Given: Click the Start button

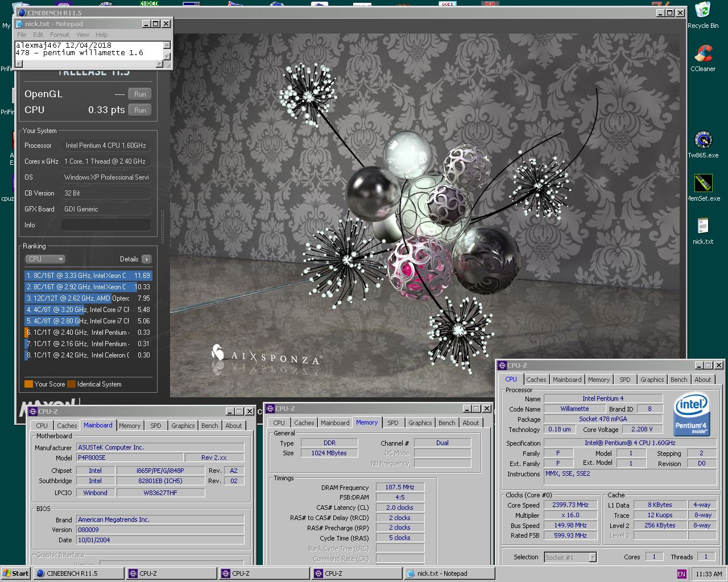Looking at the screenshot, I should (16, 573).
